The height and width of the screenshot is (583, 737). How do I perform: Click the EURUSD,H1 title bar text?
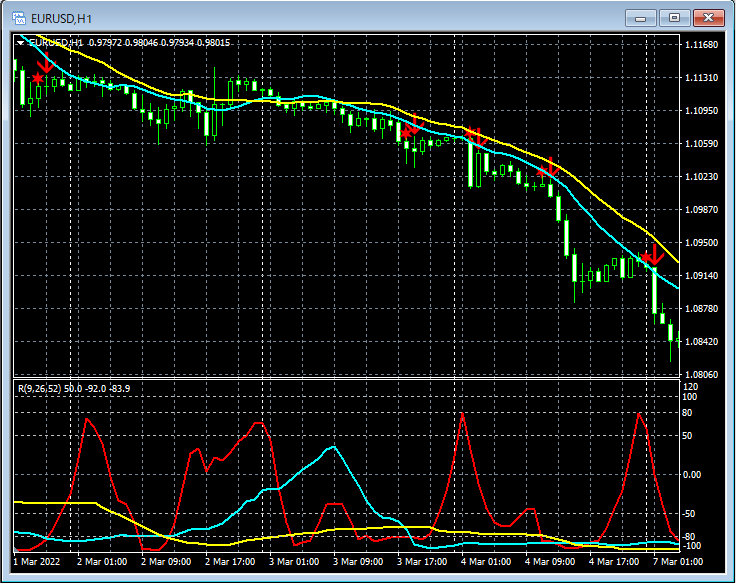click(x=62, y=19)
